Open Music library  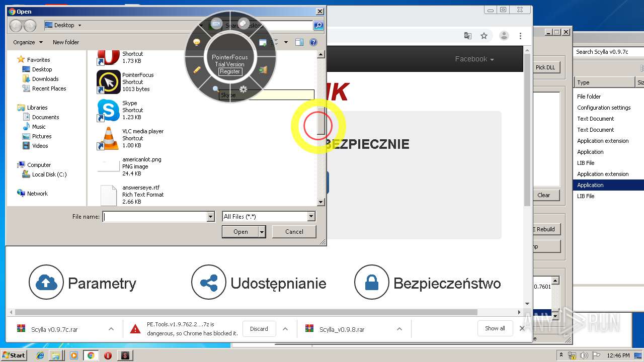coord(39,127)
